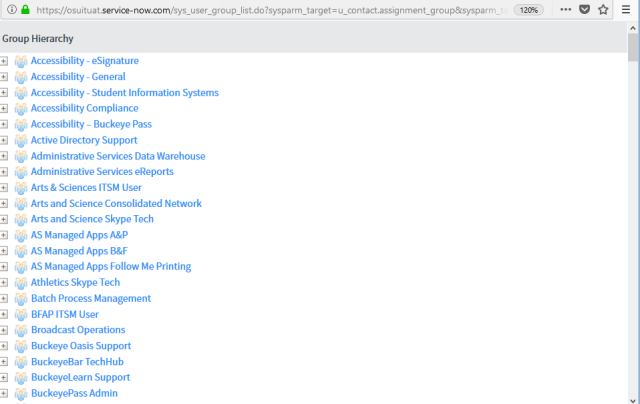Click the group icon beside Arts & Sciences ITSM User
Image resolution: width=640 pixels, height=404 pixels.
pos(21,188)
